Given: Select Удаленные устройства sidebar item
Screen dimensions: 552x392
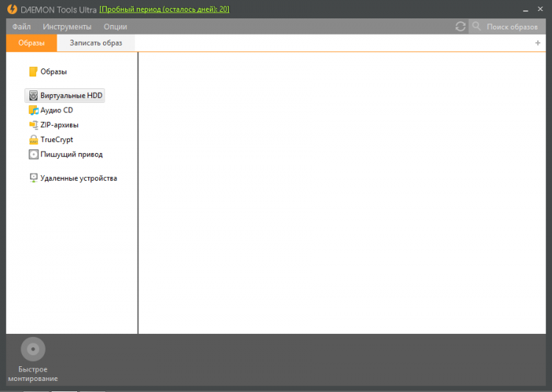Looking at the screenshot, I should [73, 178].
